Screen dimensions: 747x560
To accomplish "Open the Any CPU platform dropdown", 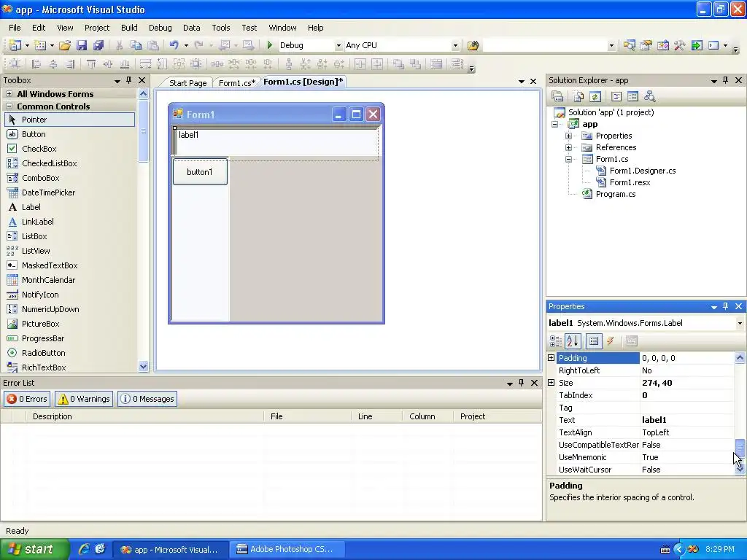I will 455,45.
